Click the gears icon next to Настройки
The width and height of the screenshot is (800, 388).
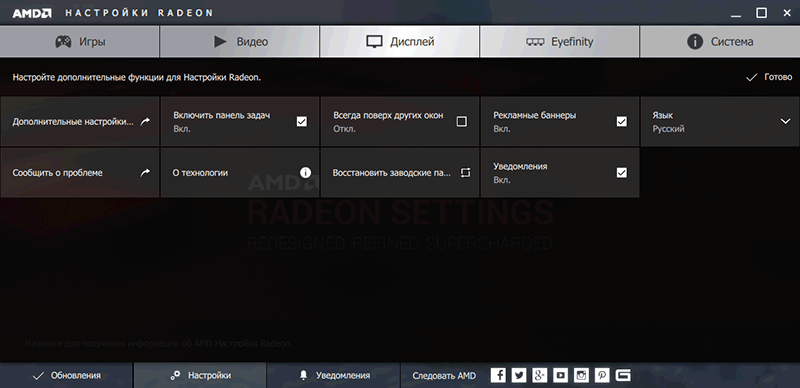(175, 376)
